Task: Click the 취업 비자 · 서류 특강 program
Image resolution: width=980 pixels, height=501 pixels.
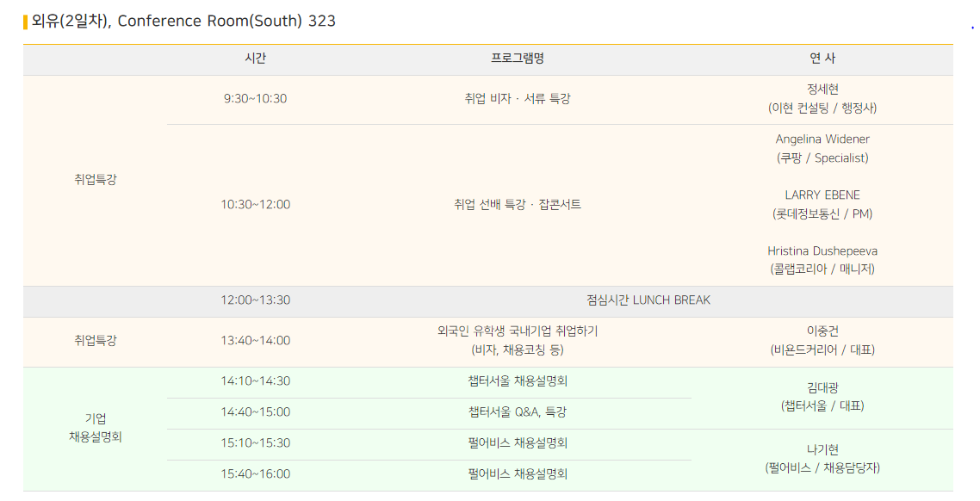Action: click(518, 99)
